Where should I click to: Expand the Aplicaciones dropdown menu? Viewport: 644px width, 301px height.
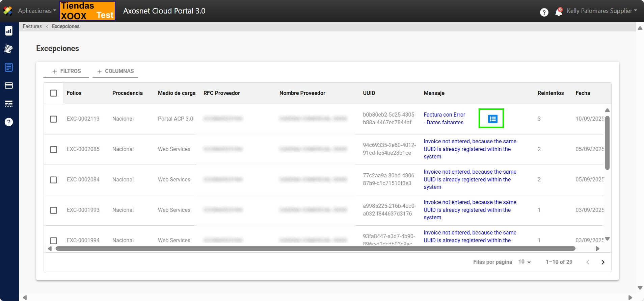(37, 11)
